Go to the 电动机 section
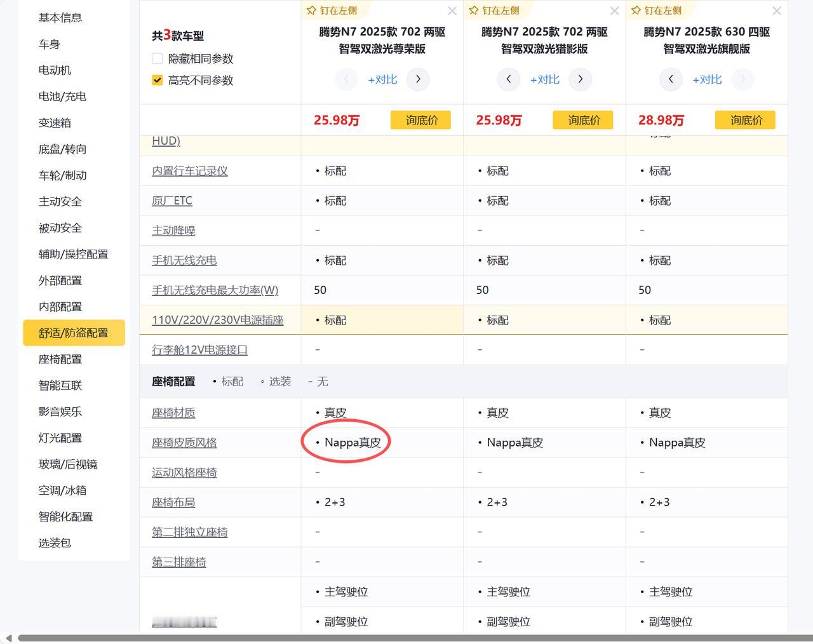 coord(55,70)
